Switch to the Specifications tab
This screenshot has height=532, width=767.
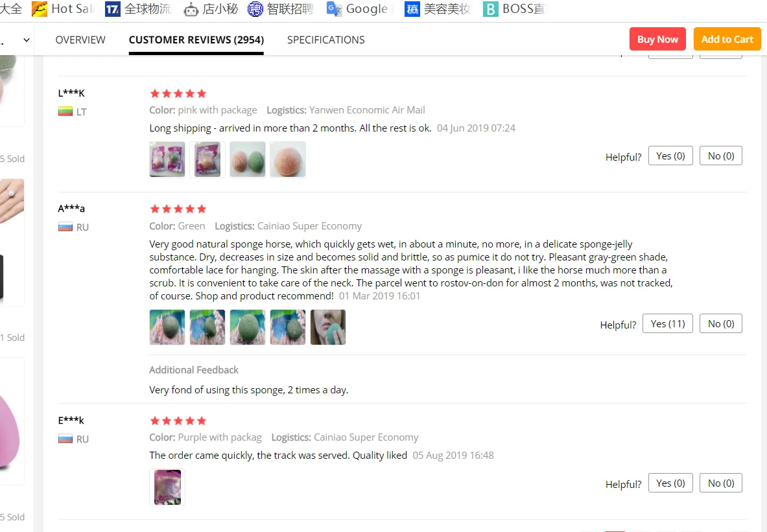tap(325, 40)
